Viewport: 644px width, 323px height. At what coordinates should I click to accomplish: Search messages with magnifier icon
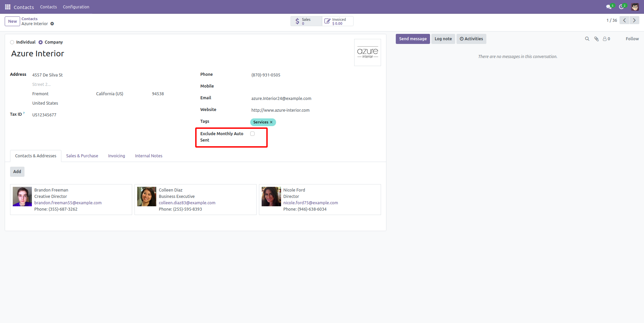pos(587,39)
